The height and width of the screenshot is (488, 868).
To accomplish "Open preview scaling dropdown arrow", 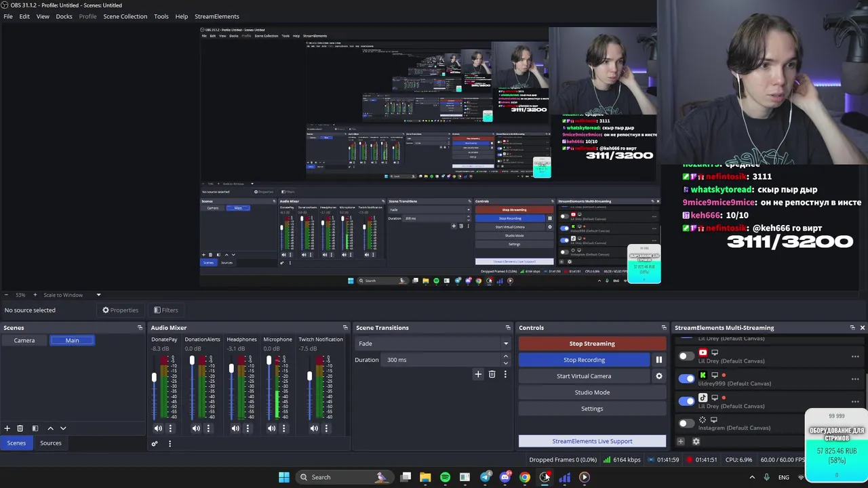I will point(98,295).
